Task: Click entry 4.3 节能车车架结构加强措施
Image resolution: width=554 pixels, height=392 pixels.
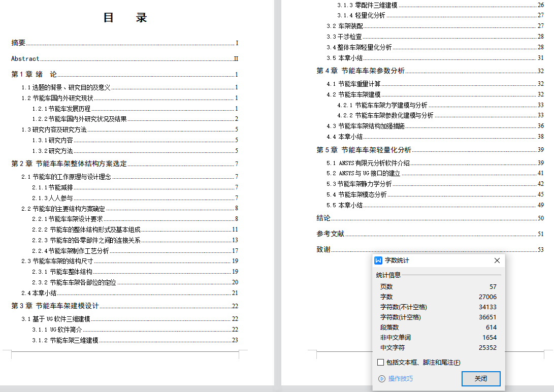Action: click(x=435, y=126)
